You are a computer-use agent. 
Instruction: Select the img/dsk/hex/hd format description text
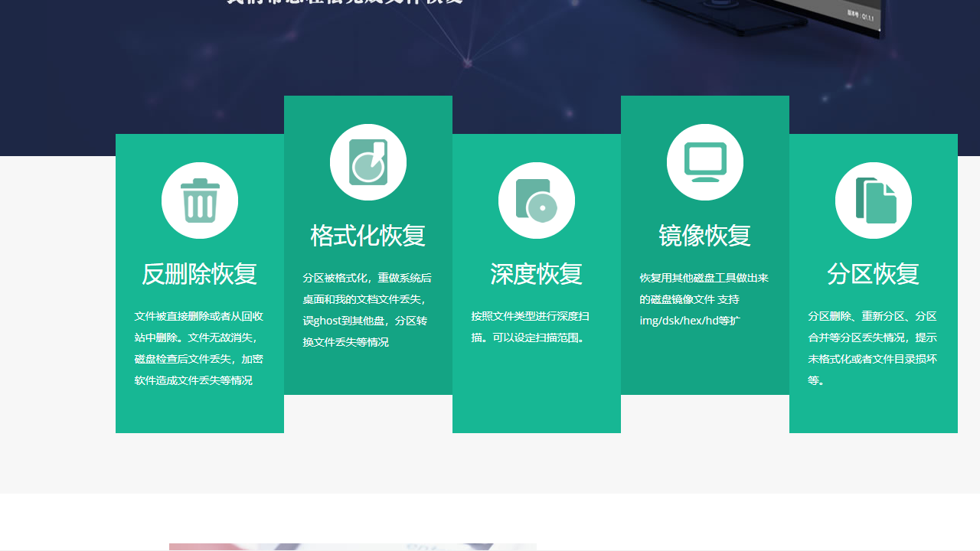point(691,321)
